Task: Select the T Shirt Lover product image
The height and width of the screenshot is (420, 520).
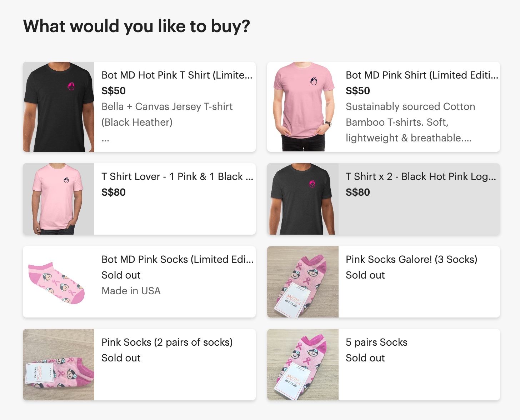Action: [x=59, y=199]
